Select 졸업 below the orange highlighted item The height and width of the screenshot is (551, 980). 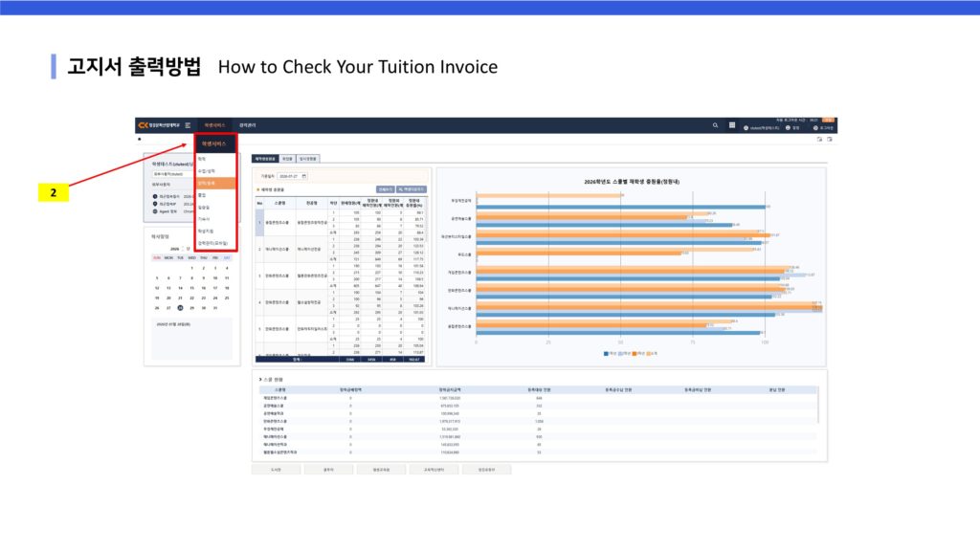[x=202, y=195]
